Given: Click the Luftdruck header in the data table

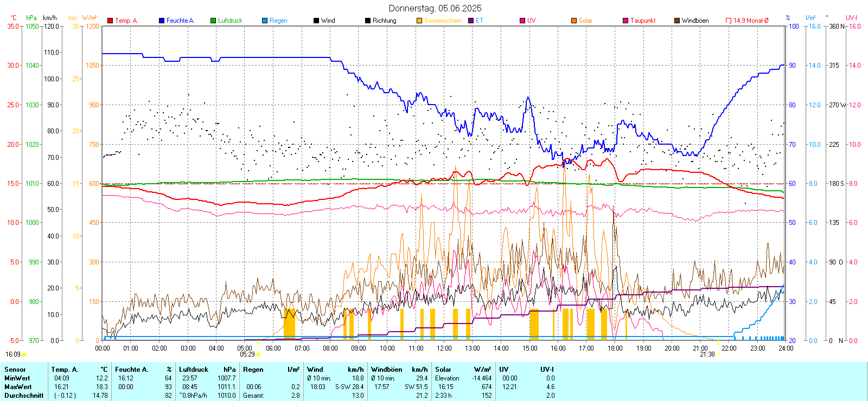Looking at the screenshot, I should pyautogui.click(x=194, y=370).
